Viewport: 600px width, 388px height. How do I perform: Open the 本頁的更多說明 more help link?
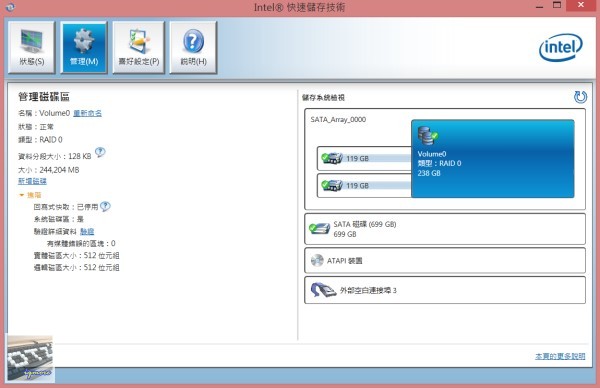click(560, 356)
